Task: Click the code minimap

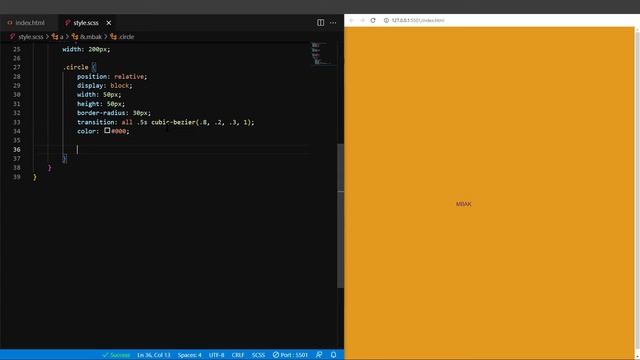Action: click(x=324, y=53)
